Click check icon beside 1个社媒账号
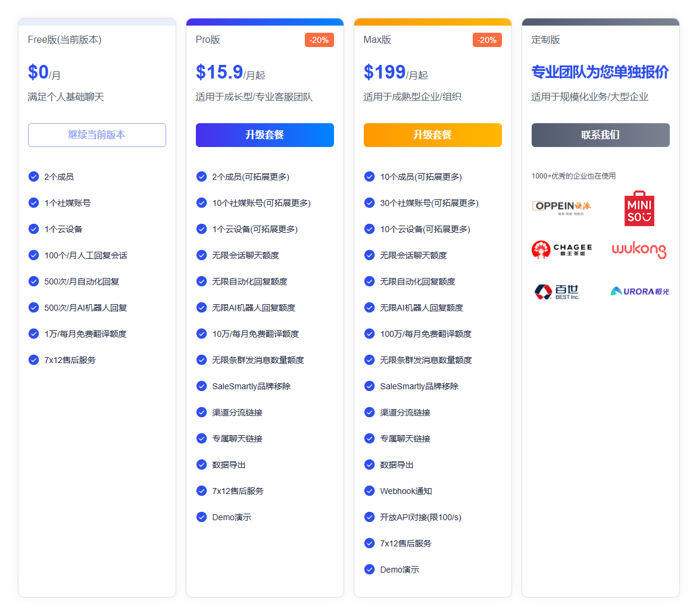The height and width of the screenshot is (616, 696). 34,203
